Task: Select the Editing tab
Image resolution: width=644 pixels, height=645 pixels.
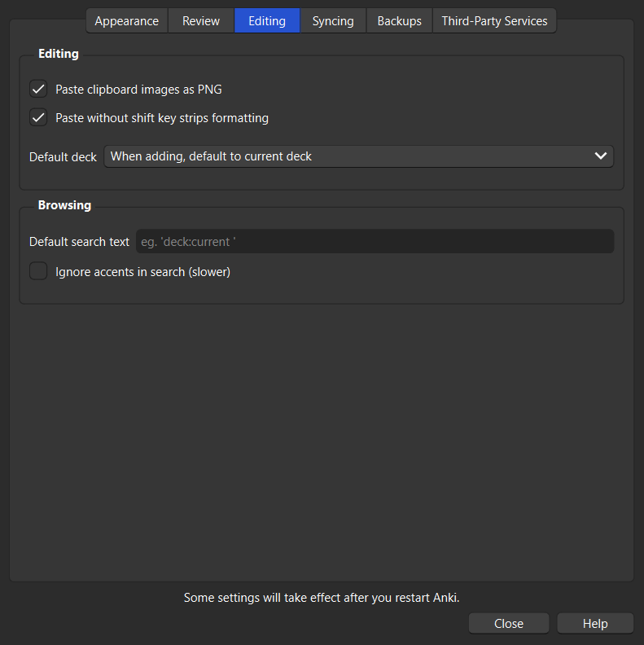Action: 267,21
